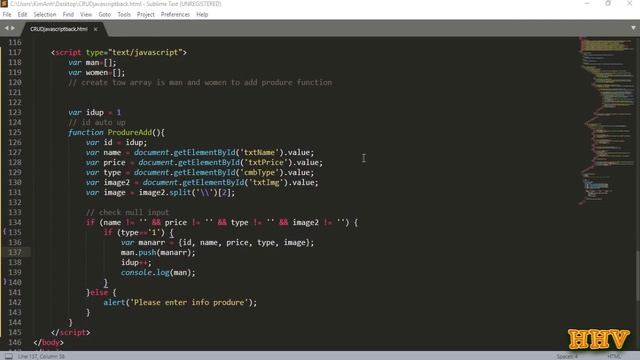The width and height of the screenshot is (640, 360).
Task: Click the '// check null input' comment
Action: 127,212
